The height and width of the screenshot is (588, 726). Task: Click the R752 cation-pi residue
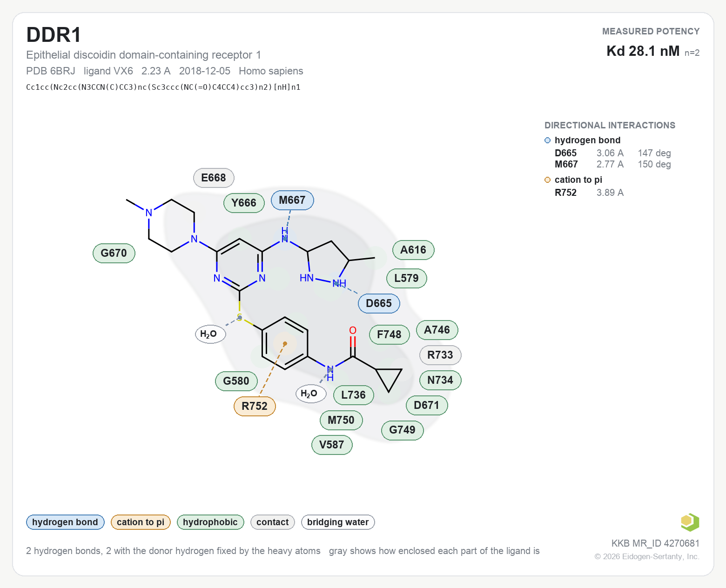[255, 406]
